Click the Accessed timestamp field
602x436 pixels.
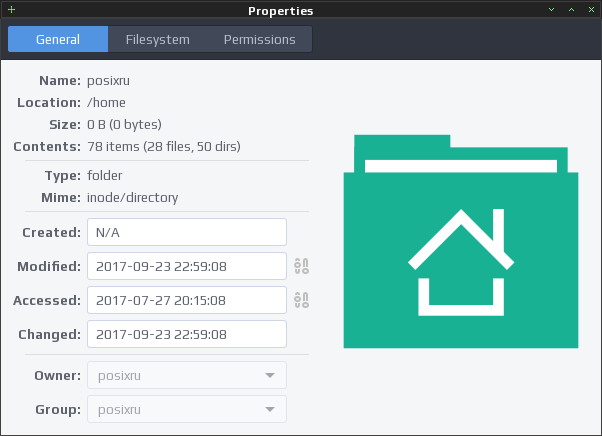pos(187,300)
